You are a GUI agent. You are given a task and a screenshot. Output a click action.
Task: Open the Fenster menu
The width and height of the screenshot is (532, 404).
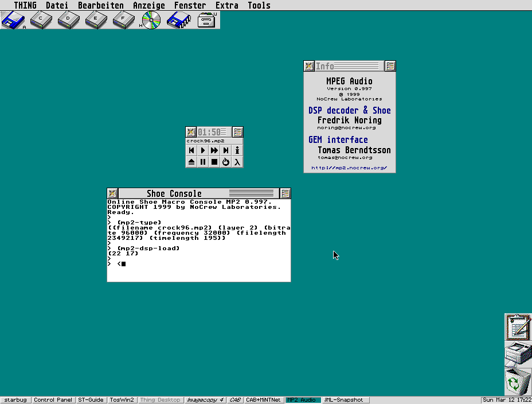(190, 5)
